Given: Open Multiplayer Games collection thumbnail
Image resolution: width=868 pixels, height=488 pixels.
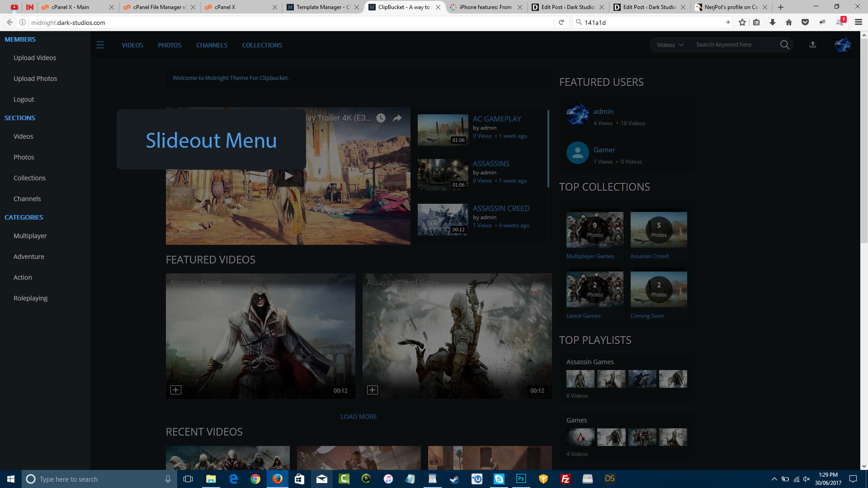Looking at the screenshot, I should tap(595, 230).
